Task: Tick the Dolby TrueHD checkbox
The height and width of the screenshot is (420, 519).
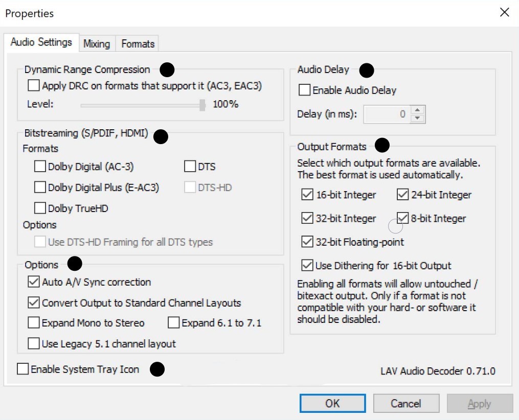Action: pos(40,208)
